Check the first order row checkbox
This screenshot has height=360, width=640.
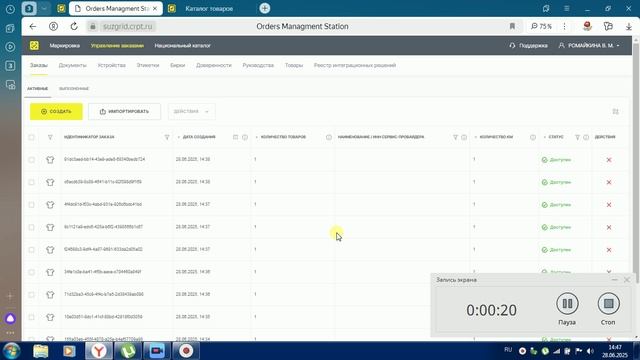31,160
